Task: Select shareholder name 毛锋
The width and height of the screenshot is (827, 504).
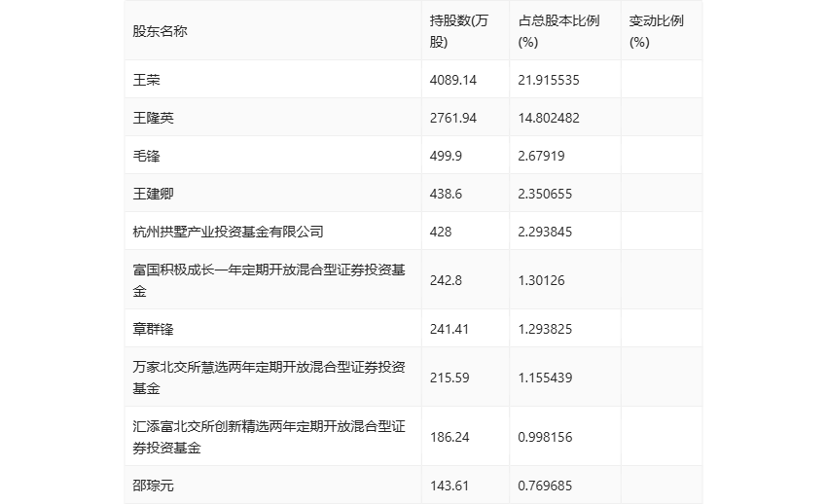Action: click(146, 156)
